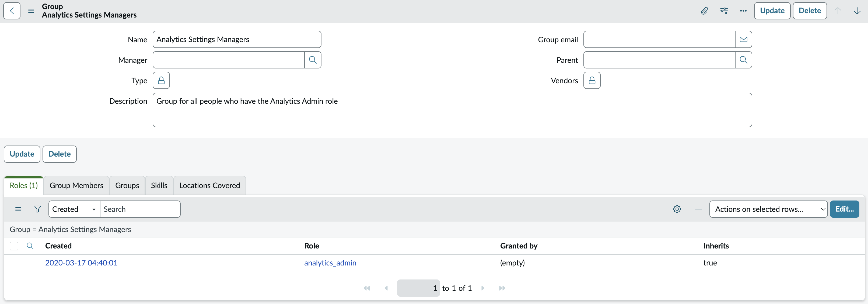This screenshot has width=868, height=304.
Task: Go back using the header back arrow
Action: click(12, 11)
